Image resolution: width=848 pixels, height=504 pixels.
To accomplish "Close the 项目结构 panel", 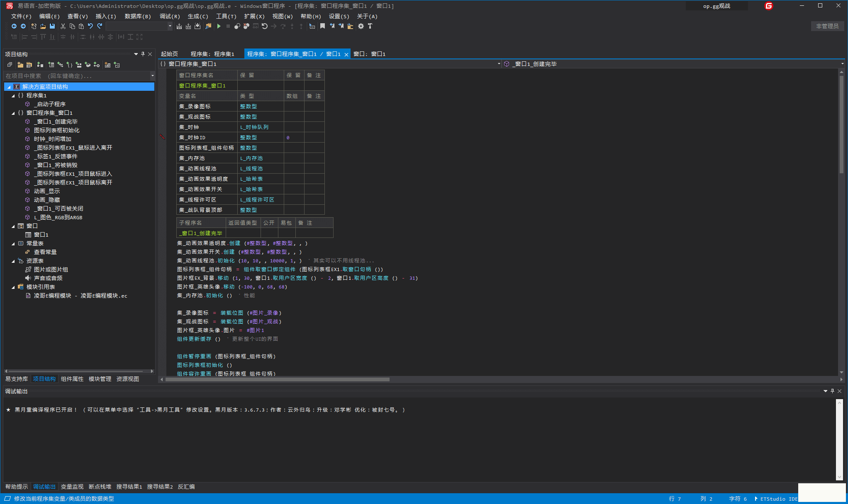I will pos(150,54).
